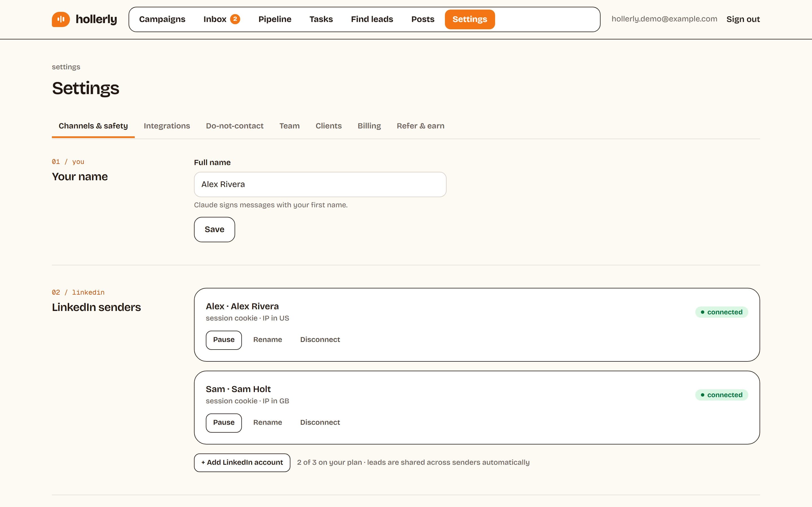Add a new LinkedIn account
Screen dimensions: 812x507
242,462
